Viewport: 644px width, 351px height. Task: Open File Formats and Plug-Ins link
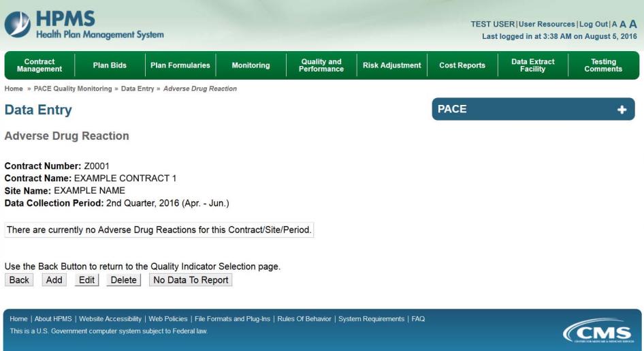coord(232,318)
